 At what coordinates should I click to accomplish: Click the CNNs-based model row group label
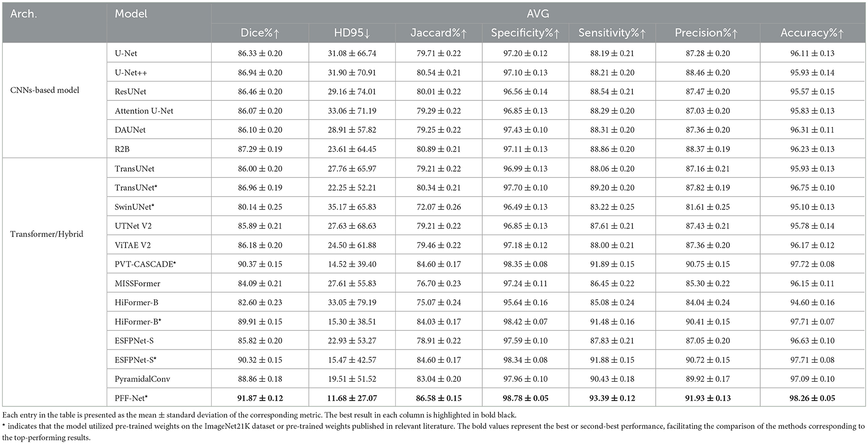tap(45, 90)
